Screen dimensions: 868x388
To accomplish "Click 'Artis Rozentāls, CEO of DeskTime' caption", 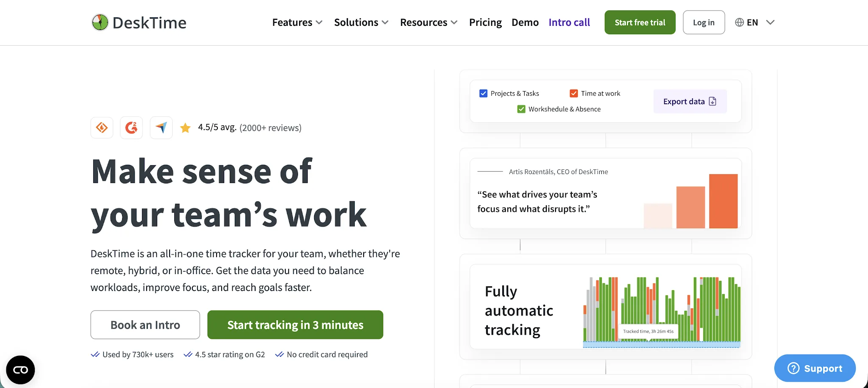I will pos(558,172).
